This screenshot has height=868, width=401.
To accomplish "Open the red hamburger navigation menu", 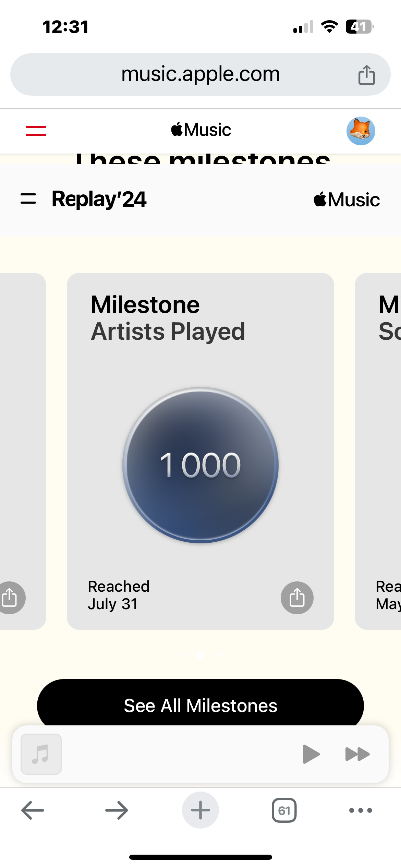I will click(36, 131).
